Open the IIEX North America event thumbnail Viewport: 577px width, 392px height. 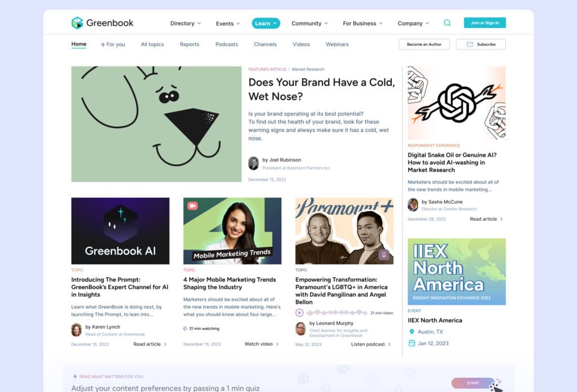(456, 271)
